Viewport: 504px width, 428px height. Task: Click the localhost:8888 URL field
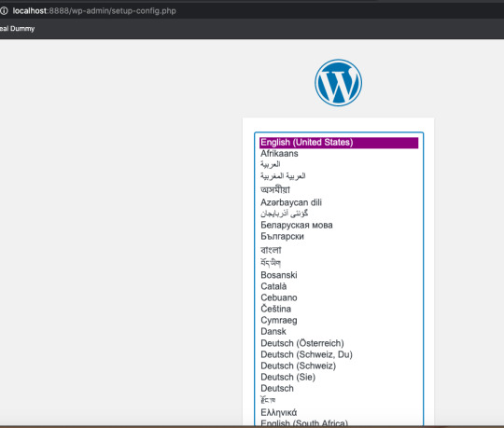(x=94, y=11)
